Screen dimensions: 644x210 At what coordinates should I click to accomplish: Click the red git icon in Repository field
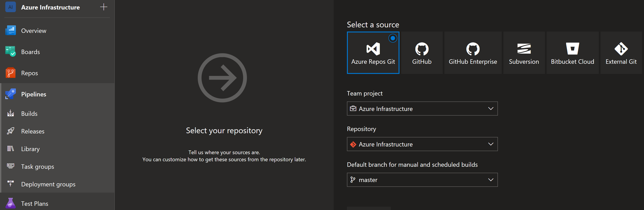[x=353, y=144]
